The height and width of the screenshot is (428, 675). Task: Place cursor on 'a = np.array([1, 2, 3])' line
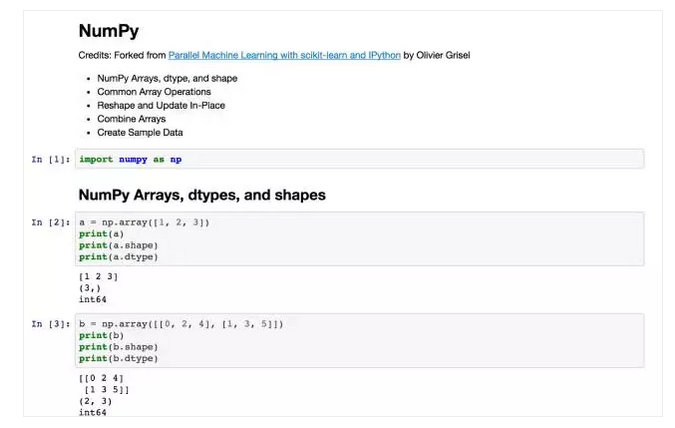(144, 221)
